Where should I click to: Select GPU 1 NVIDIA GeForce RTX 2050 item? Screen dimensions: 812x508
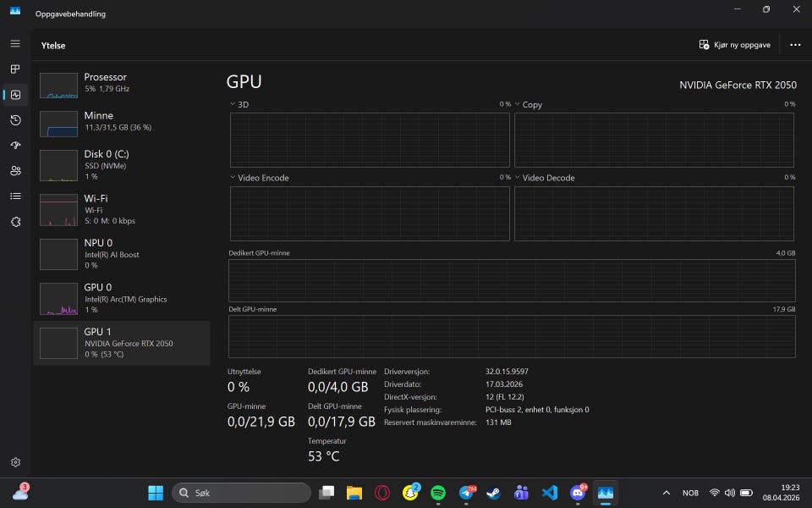pyautogui.click(x=122, y=343)
